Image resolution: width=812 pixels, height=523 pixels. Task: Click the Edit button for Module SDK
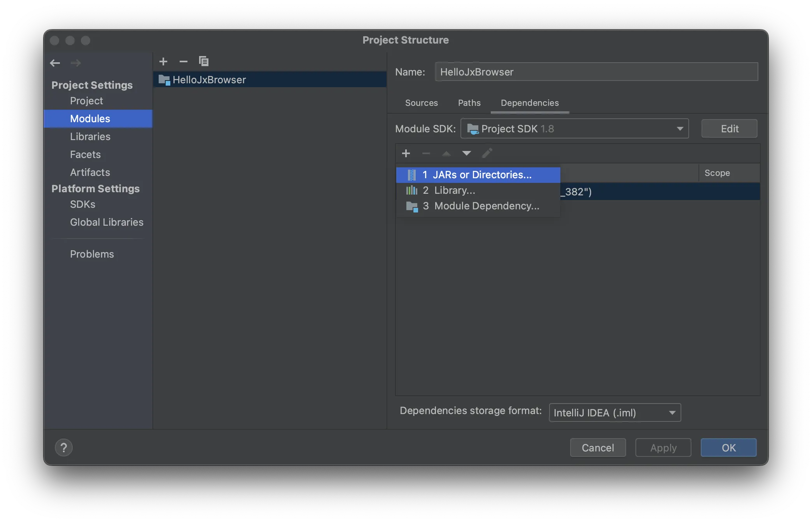(x=729, y=128)
